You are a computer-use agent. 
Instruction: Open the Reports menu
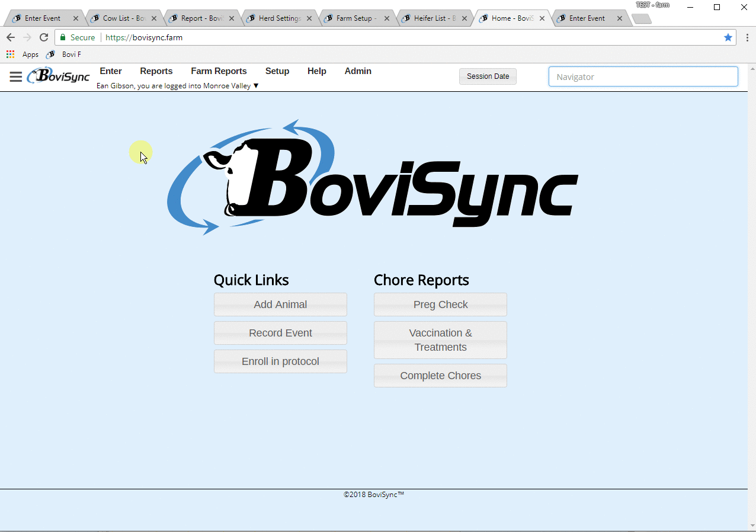156,71
